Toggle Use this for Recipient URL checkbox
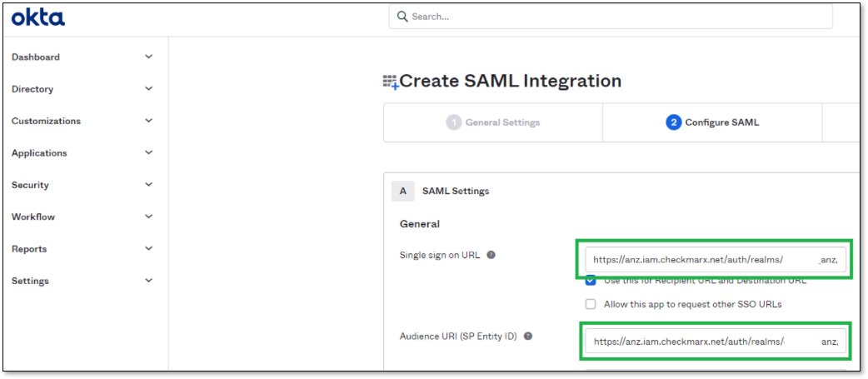The height and width of the screenshot is (379, 868). coord(591,280)
